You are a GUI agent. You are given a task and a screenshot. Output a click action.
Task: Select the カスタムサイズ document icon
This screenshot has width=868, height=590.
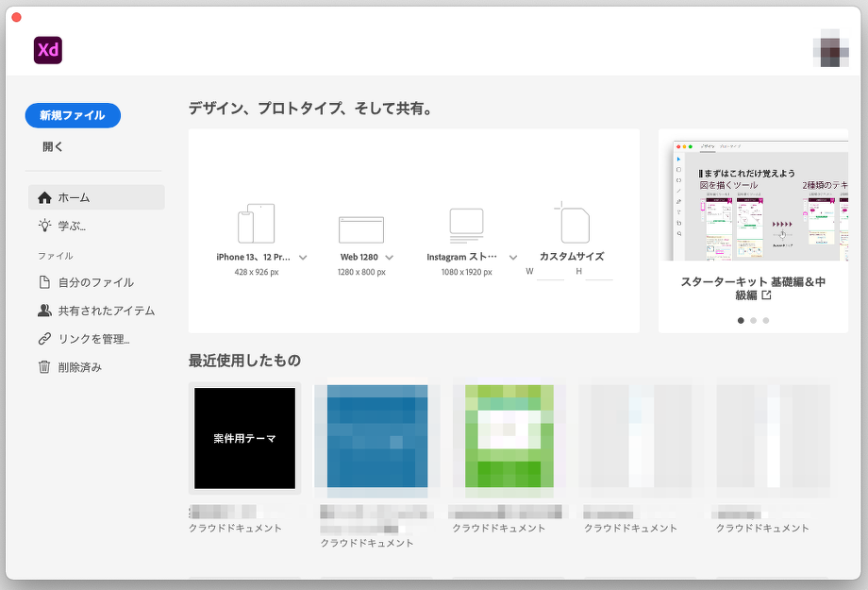tap(576, 224)
